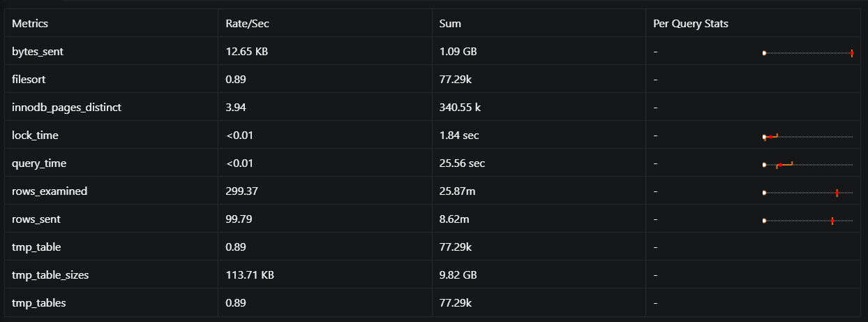
Task: Click the filesort metric label
Action: [29, 80]
